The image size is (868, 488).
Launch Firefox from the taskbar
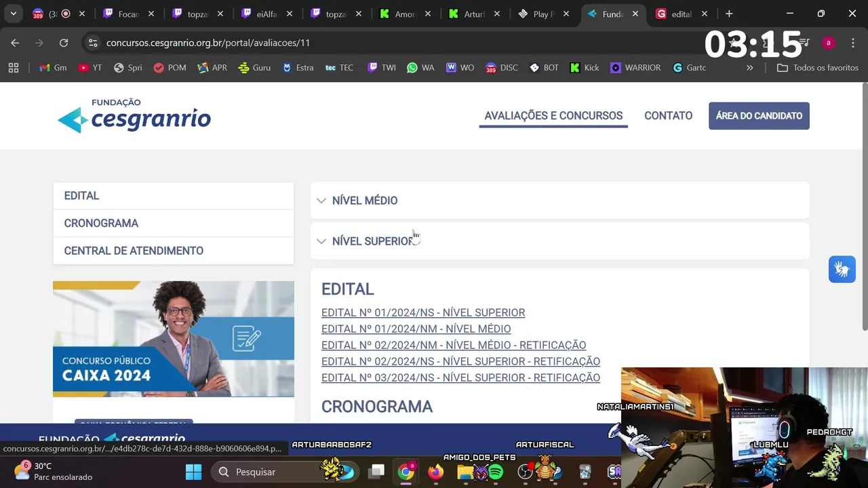pyautogui.click(x=435, y=472)
